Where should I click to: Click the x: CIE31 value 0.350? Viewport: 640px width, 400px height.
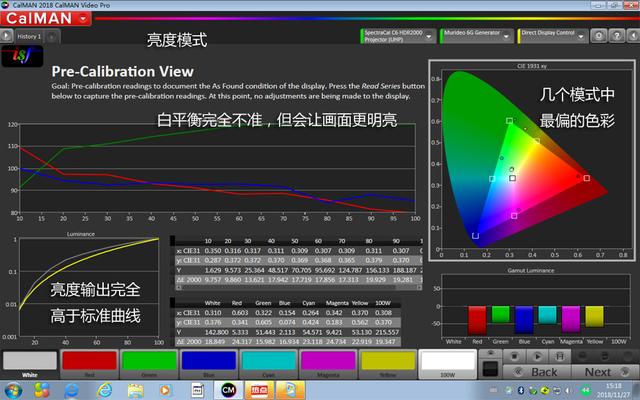tap(212, 251)
